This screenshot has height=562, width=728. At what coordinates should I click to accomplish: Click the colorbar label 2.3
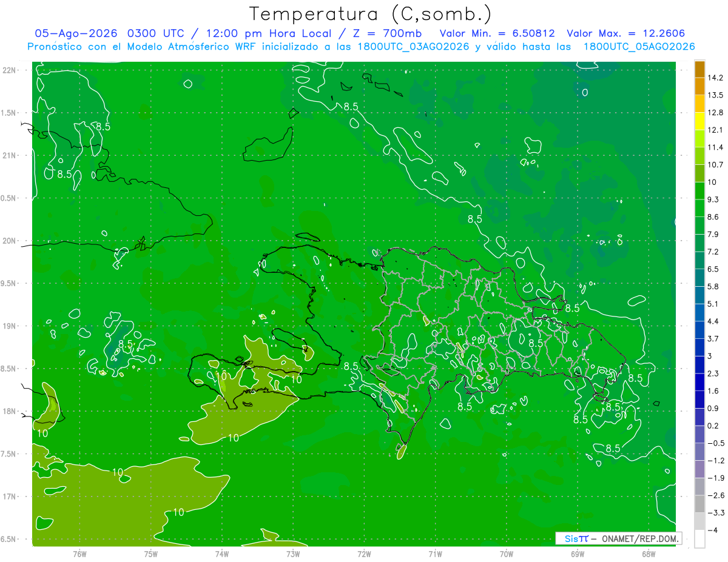pyautogui.click(x=713, y=373)
